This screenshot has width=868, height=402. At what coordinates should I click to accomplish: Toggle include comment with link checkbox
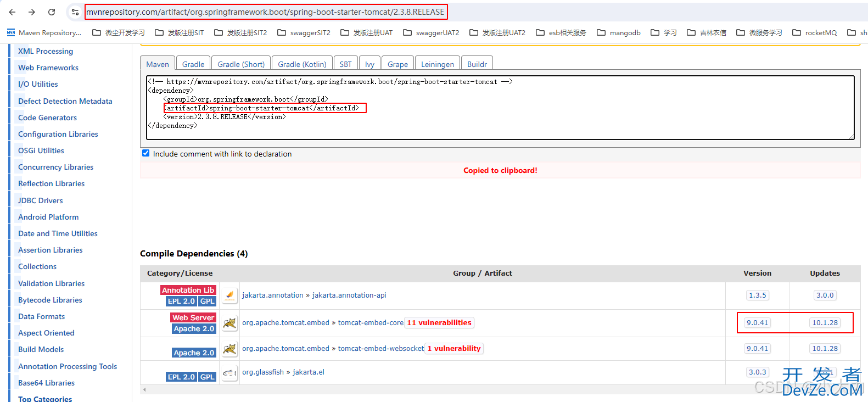pos(145,153)
